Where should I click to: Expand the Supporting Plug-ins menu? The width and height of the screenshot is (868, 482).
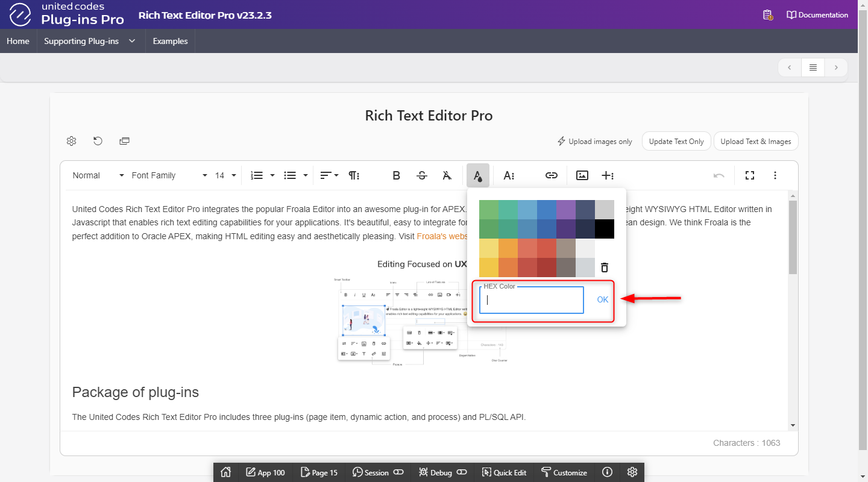coord(90,41)
